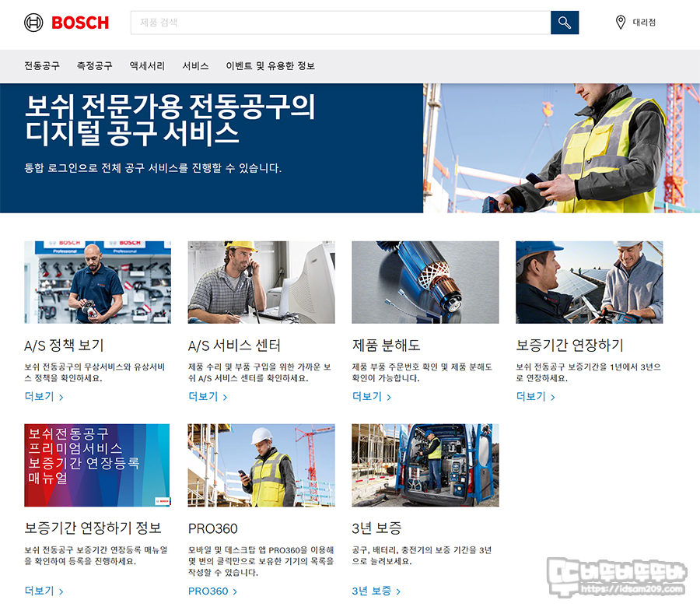Click the 보증기간 연장하기 heading
The height and width of the screenshot is (607, 700).
pos(569,346)
